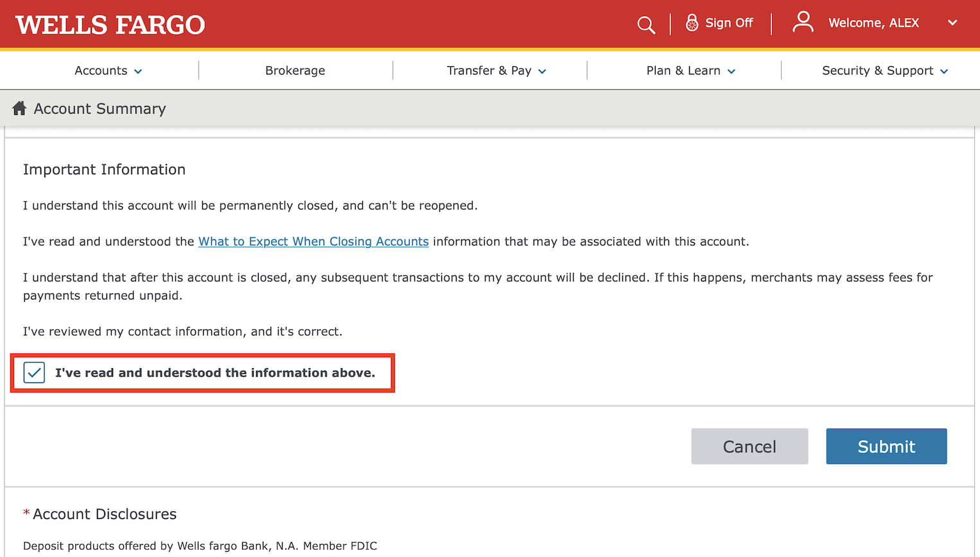Open the Transfer & Pay menu
The width and height of the screenshot is (980, 557).
point(489,71)
